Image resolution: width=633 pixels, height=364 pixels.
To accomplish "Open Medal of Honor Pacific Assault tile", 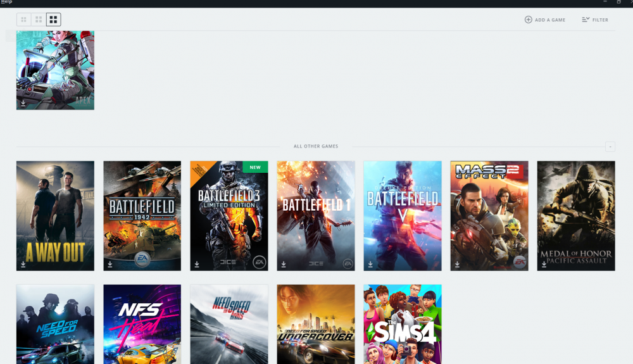I will (x=576, y=216).
